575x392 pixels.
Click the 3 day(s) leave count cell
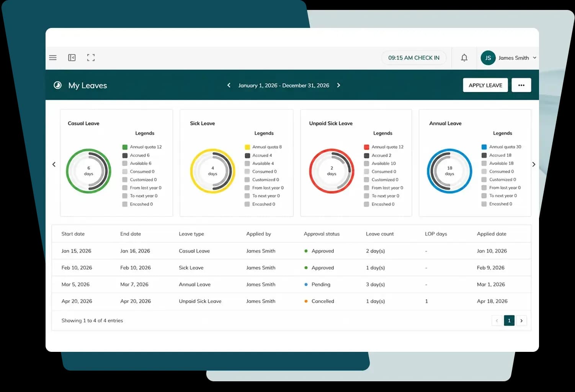[x=375, y=285]
